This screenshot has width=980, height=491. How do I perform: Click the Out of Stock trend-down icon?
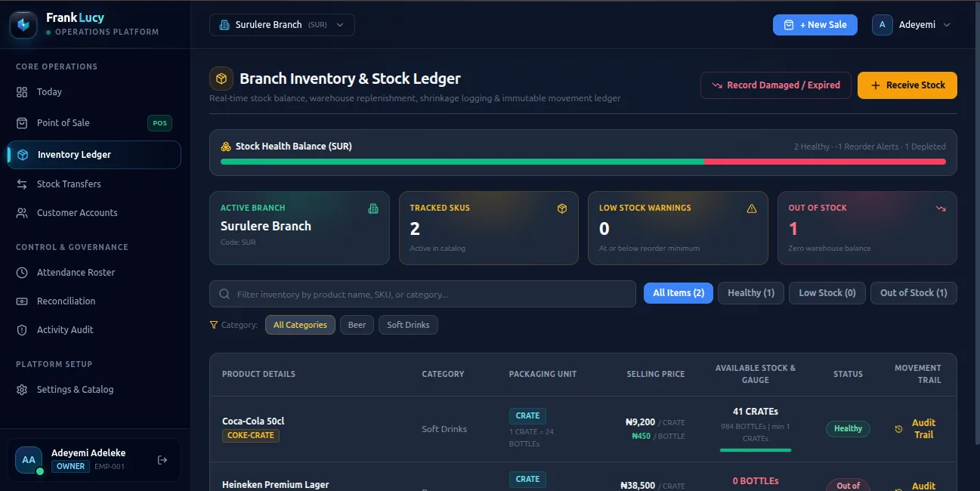[x=941, y=208]
